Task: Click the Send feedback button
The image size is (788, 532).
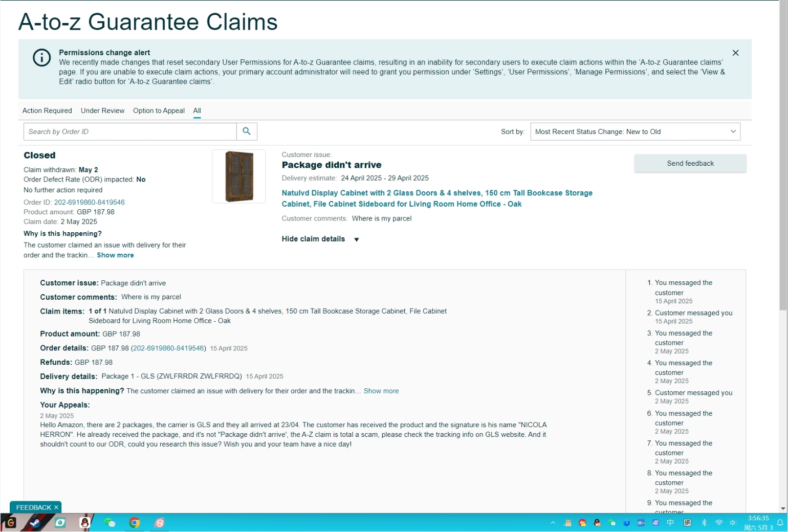Action: point(690,163)
